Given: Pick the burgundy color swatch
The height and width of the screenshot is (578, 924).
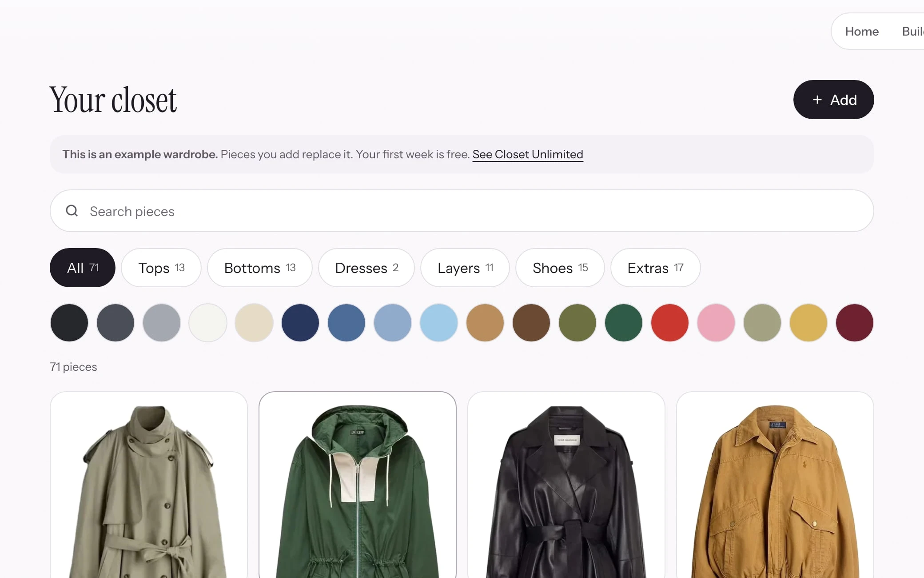Looking at the screenshot, I should [855, 323].
